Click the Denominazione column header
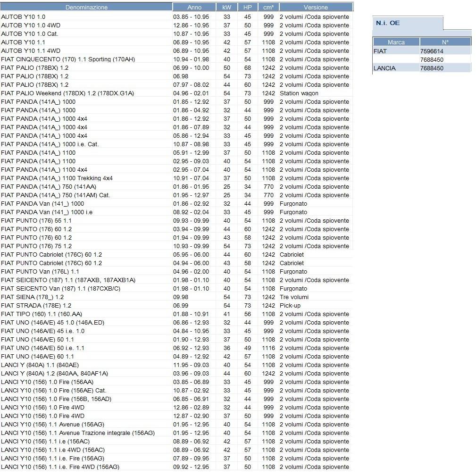 [86, 7]
